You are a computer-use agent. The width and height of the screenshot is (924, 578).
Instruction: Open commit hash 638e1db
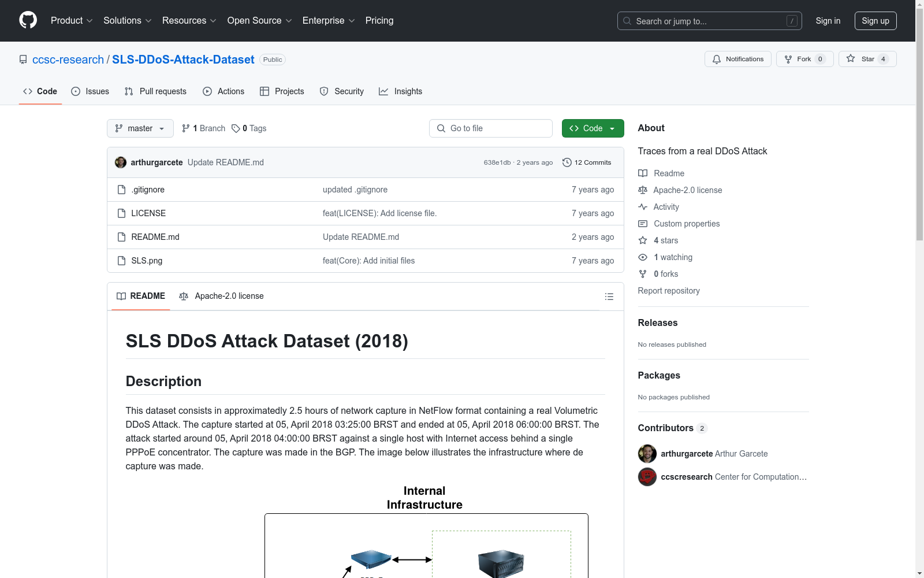point(497,162)
